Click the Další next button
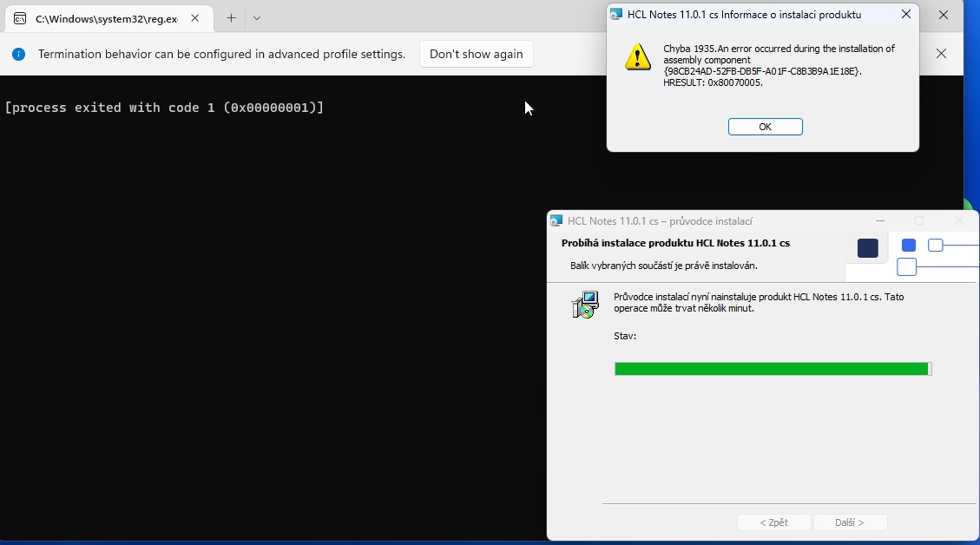 click(x=850, y=522)
